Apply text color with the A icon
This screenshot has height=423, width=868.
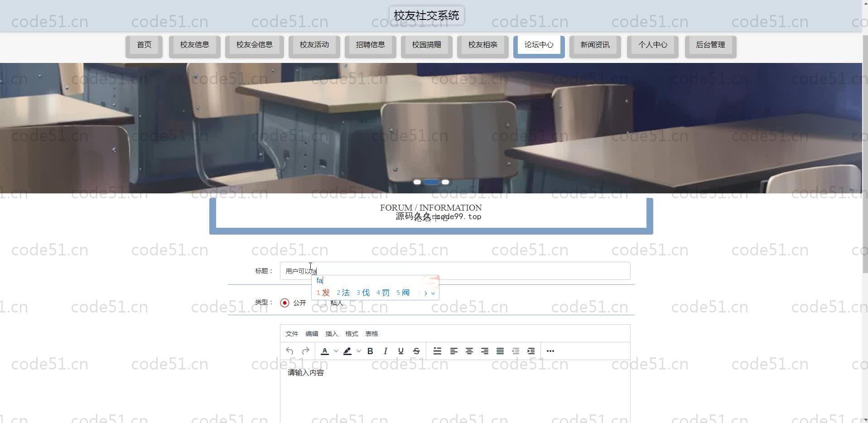(x=325, y=351)
